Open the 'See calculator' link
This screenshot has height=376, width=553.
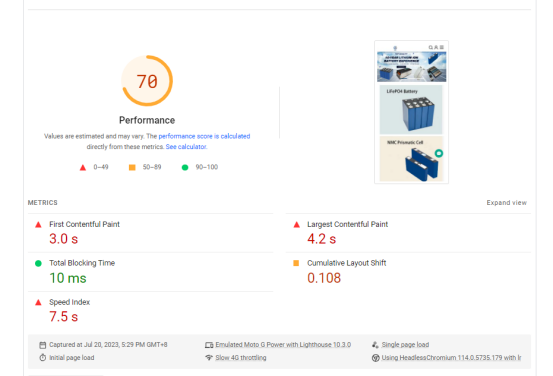186,147
